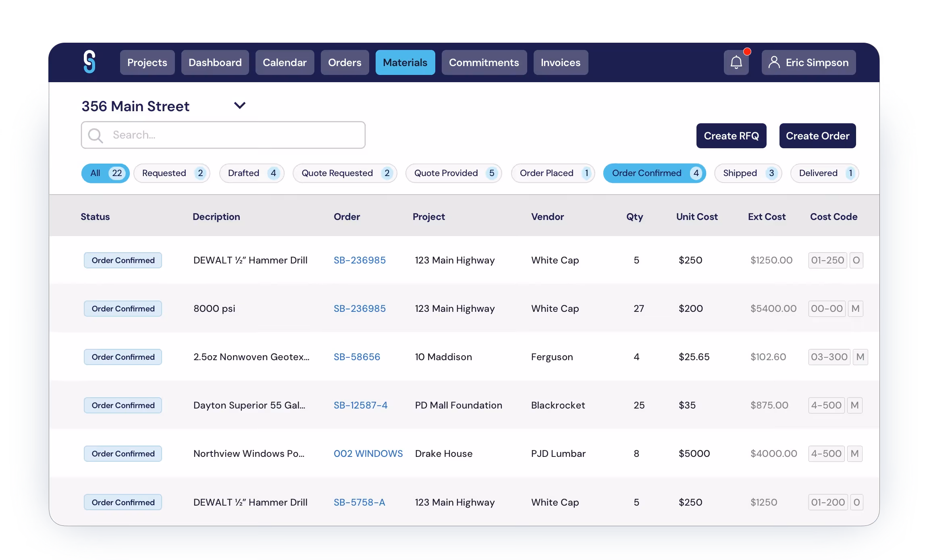
Task: Click the Create RFQ button
Action: [x=731, y=136]
